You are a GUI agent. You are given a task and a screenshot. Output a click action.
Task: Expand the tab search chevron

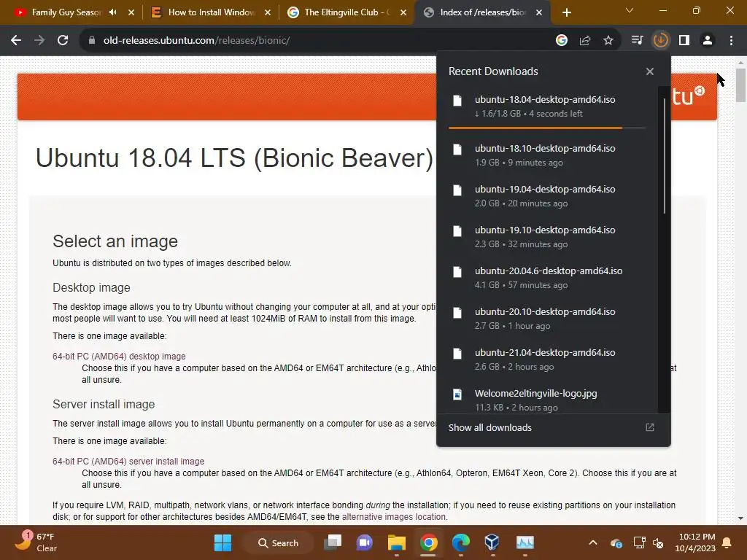point(630,10)
